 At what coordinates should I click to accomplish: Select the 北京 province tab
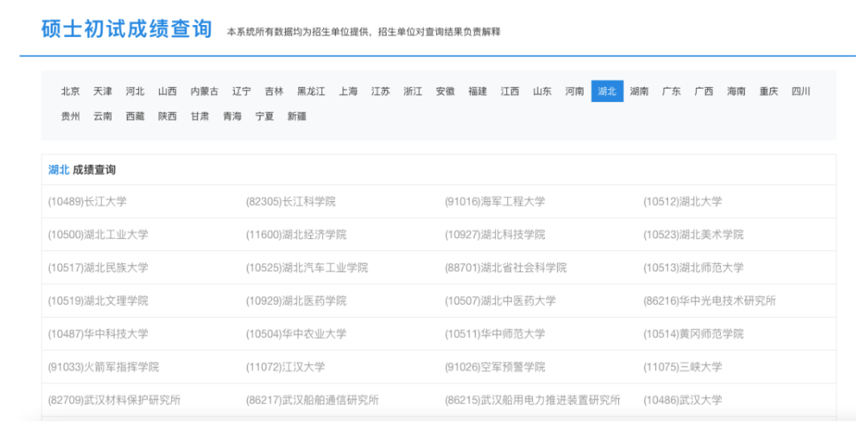coord(70,92)
